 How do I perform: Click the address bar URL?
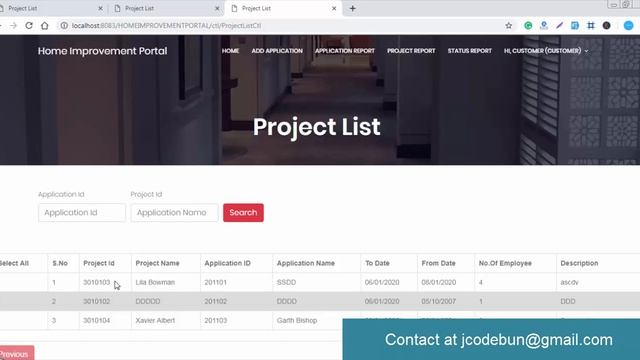point(166,25)
